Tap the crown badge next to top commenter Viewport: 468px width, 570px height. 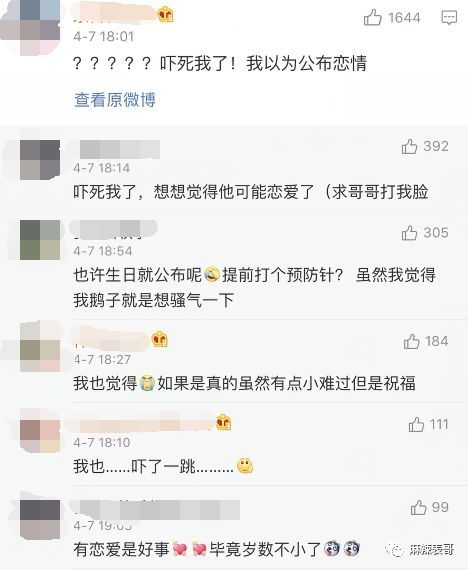(x=165, y=15)
